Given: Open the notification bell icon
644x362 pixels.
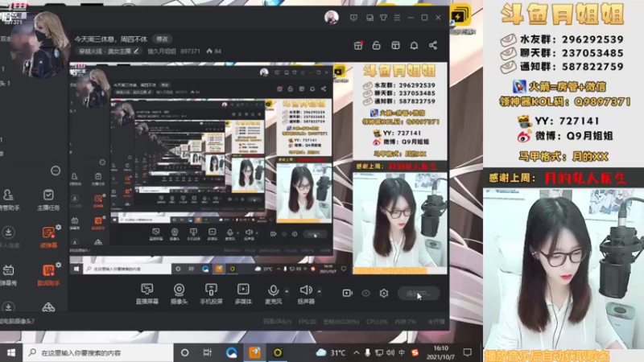Looking at the screenshot, I should [x=414, y=45].
